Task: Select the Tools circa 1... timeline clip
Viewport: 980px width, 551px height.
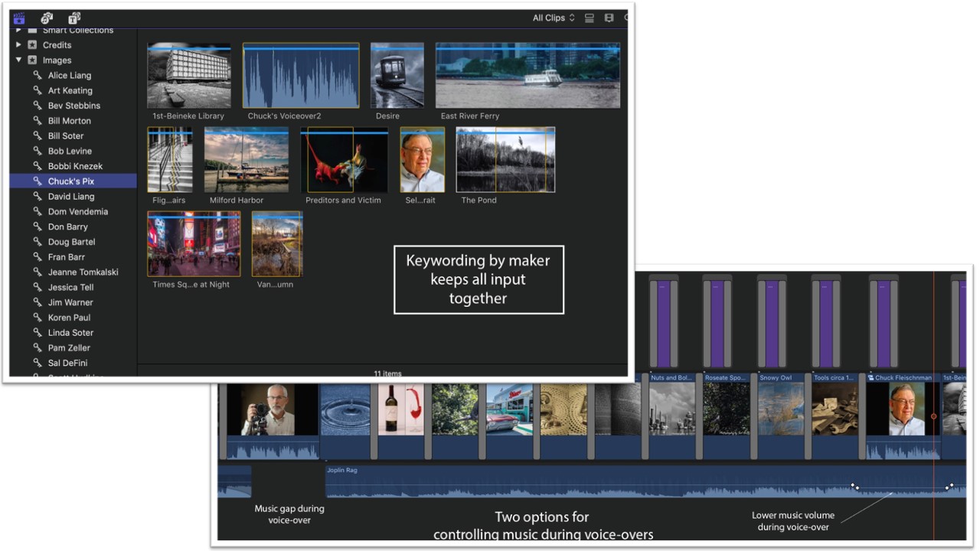Action: (836, 416)
